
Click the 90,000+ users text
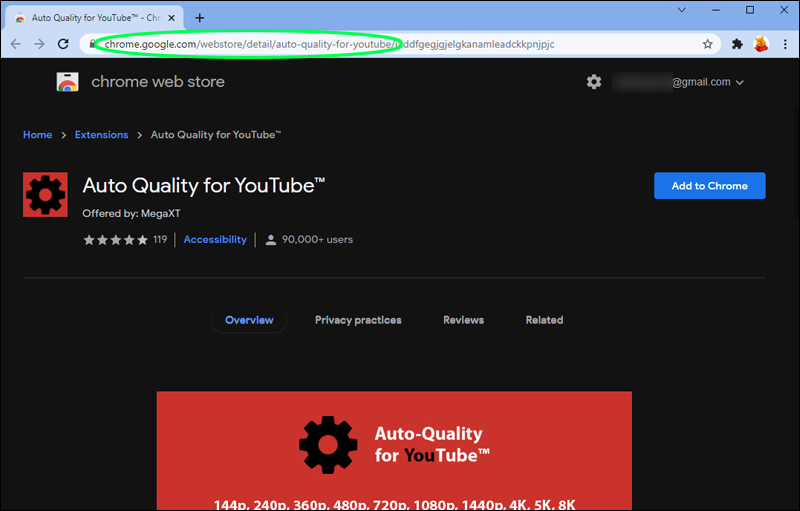pyautogui.click(x=317, y=240)
